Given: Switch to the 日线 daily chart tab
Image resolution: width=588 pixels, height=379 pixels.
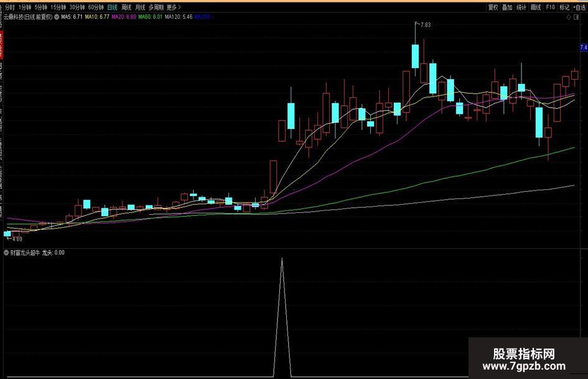Looking at the screenshot, I should (x=112, y=7).
